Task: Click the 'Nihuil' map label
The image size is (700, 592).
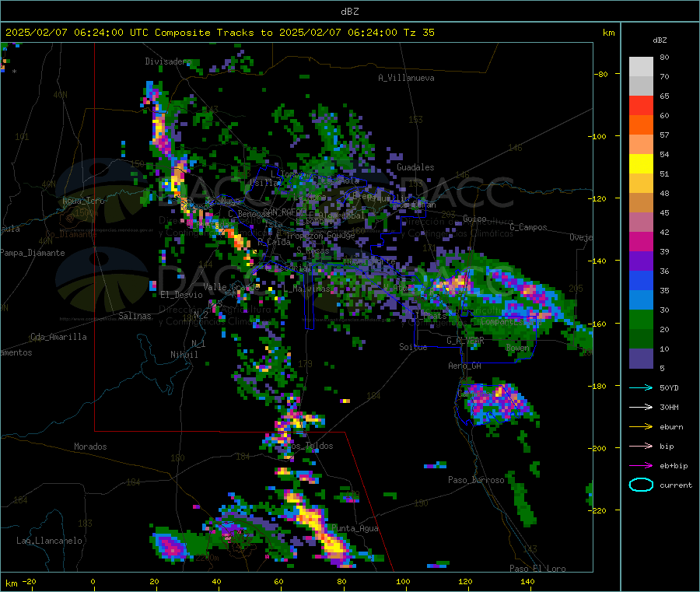Action: 184,355
